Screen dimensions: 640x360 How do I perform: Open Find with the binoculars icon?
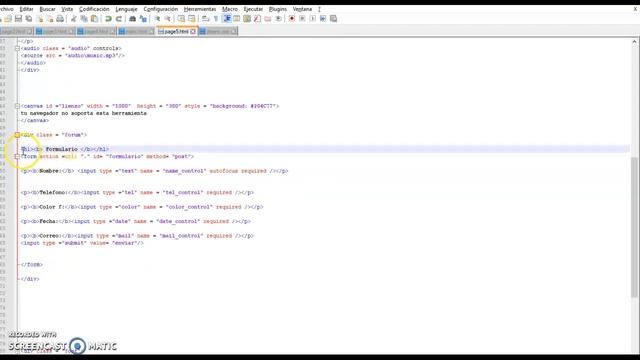[132, 19]
